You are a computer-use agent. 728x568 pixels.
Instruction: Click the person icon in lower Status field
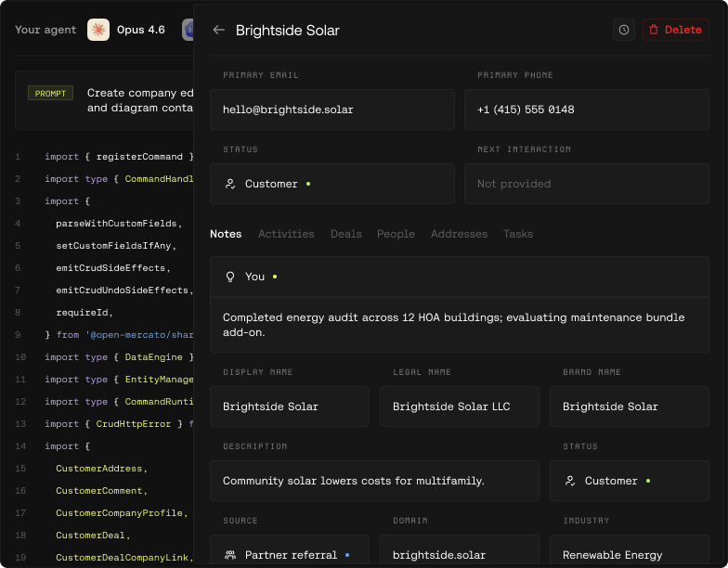(x=570, y=481)
